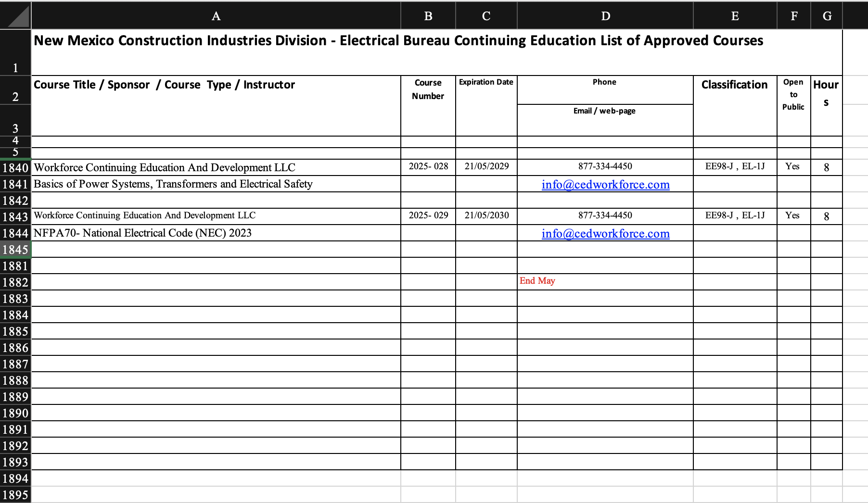Select column C header
The height and width of the screenshot is (503, 868).
(486, 16)
